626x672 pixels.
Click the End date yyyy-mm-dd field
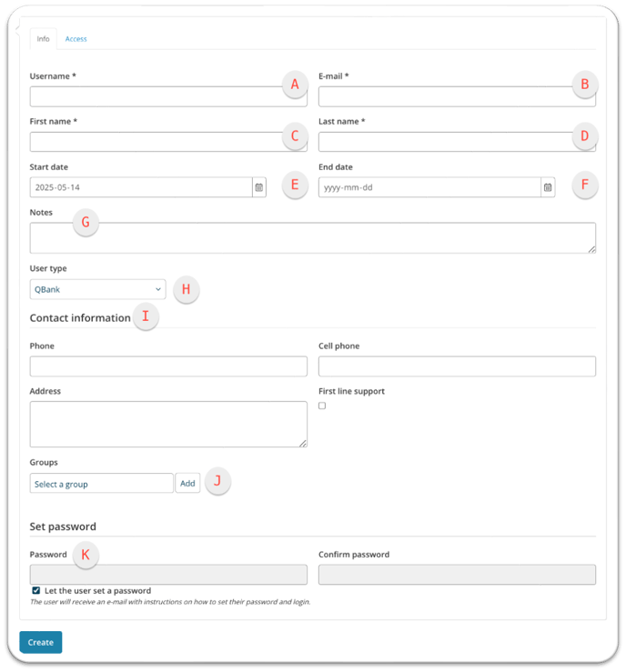429,187
